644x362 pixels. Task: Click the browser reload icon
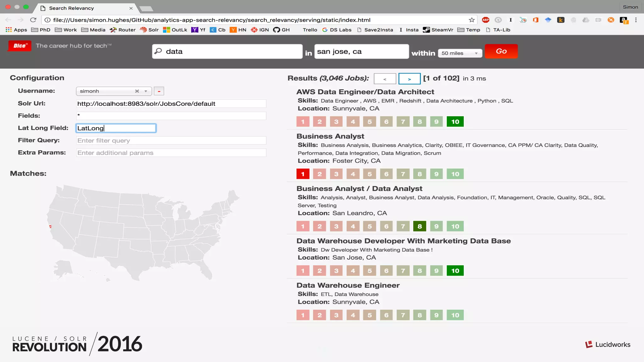[33, 20]
